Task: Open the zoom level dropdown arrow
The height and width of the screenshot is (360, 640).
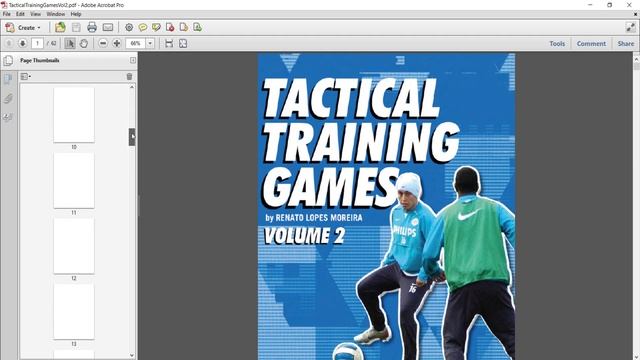Action: point(150,43)
